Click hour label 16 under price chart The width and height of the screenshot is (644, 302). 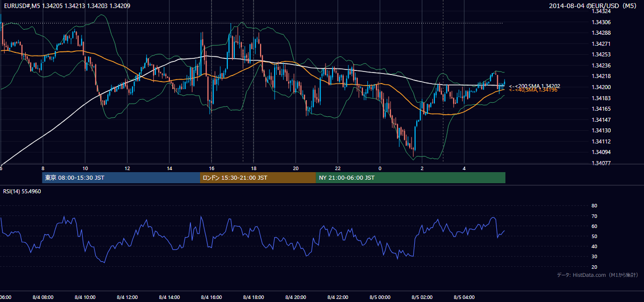point(211,168)
